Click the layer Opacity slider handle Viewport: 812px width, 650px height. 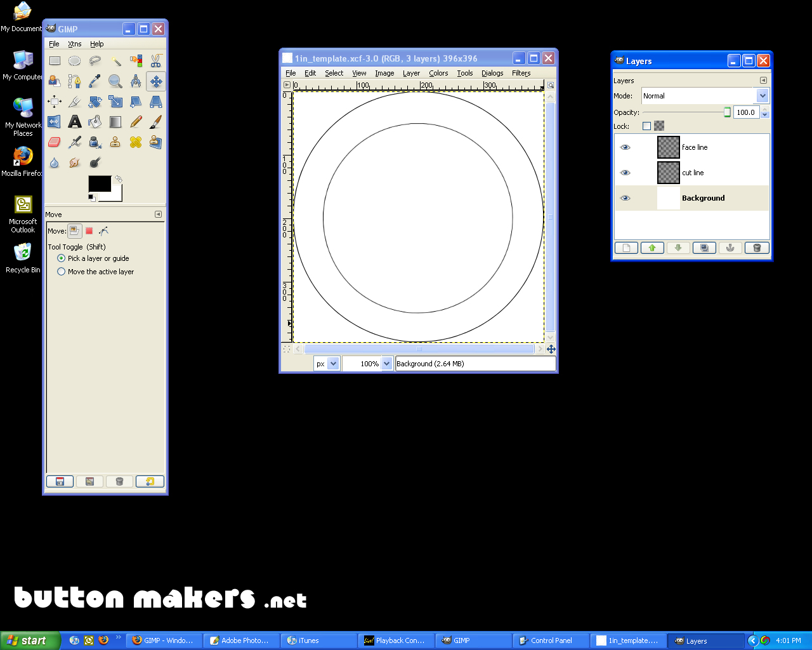point(727,112)
